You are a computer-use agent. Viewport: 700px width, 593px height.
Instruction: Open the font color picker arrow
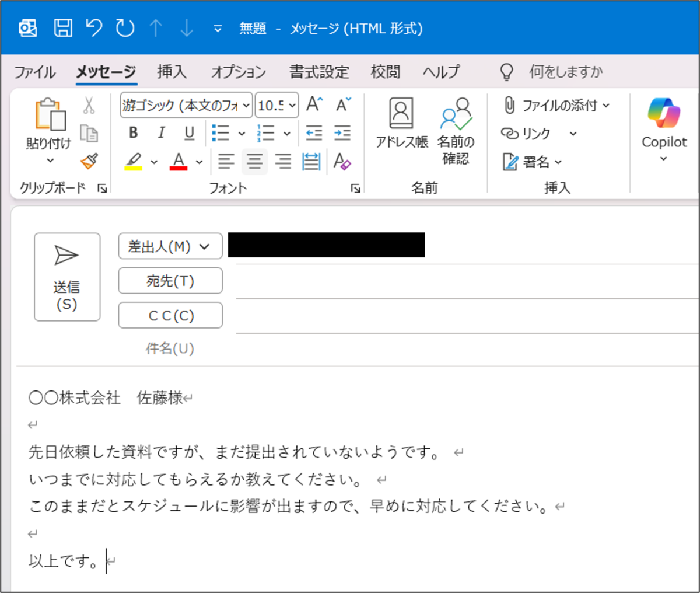[x=199, y=162]
